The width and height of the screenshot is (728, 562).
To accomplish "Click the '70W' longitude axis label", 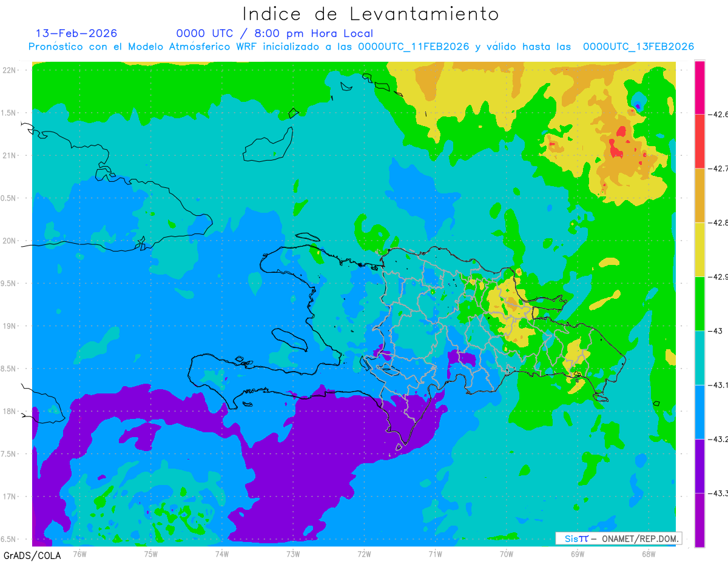I will (507, 554).
